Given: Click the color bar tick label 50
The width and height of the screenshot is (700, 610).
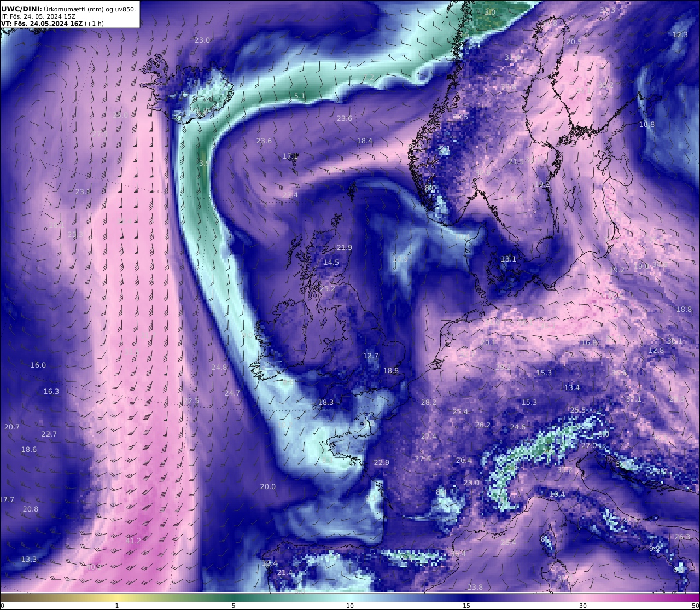Looking at the screenshot, I should 696,606.
